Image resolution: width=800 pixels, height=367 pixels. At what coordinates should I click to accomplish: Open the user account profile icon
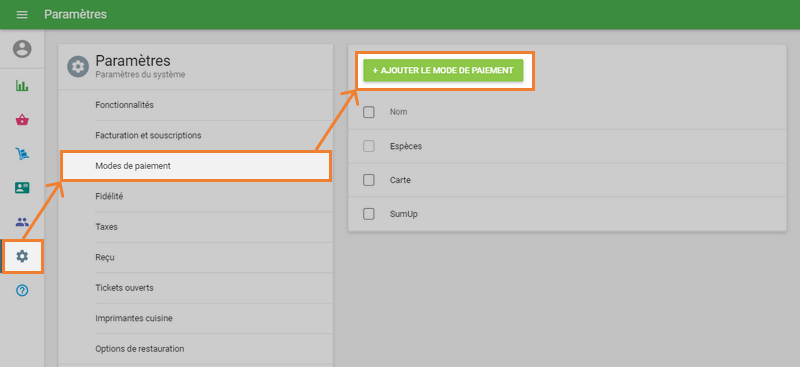pos(22,49)
